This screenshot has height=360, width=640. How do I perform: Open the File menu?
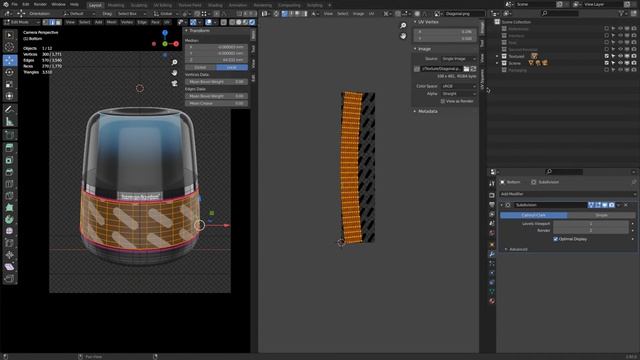[14, 4]
